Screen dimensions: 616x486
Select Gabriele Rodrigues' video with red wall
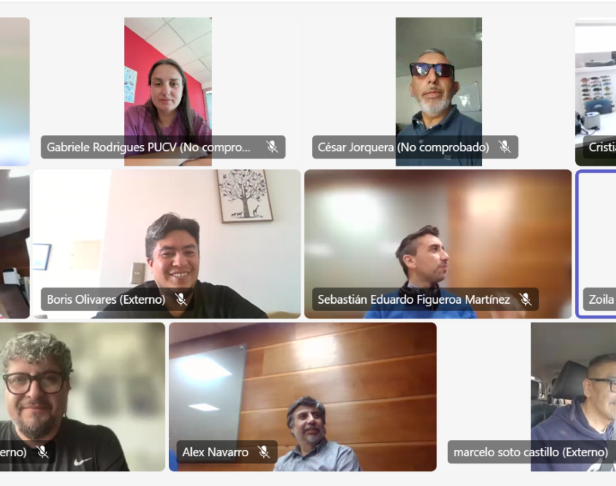[x=168, y=91]
